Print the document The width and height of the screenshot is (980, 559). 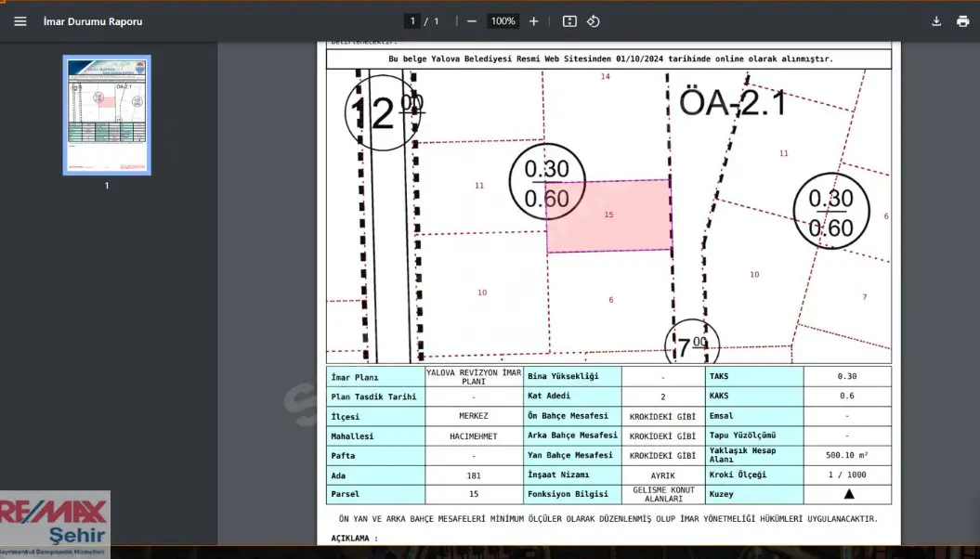point(962,21)
